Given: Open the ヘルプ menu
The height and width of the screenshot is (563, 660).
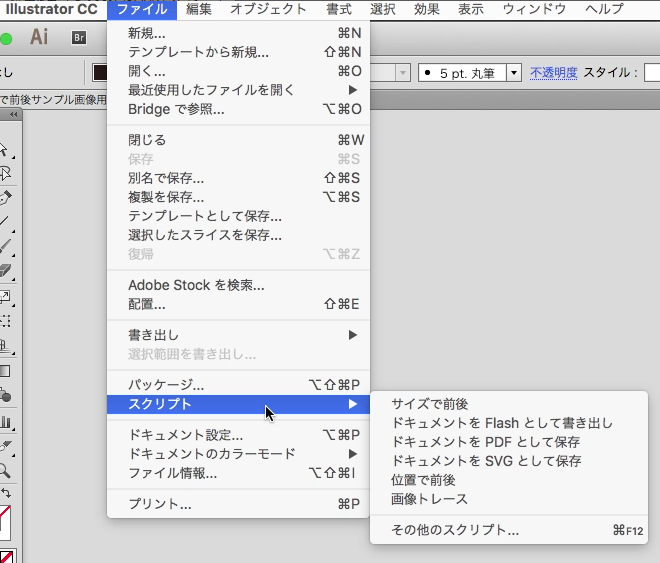Looking at the screenshot, I should [604, 9].
